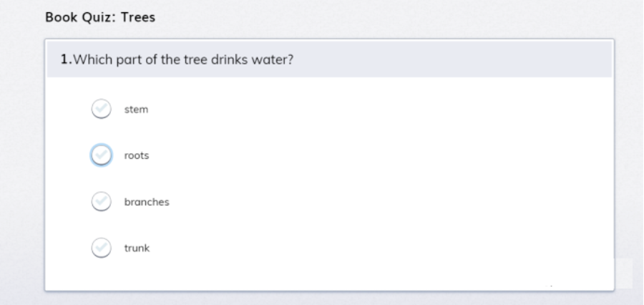Viewport: 644px width, 305px height.
Task: Pick the 'branches' radio button
Action: tap(102, 202)
